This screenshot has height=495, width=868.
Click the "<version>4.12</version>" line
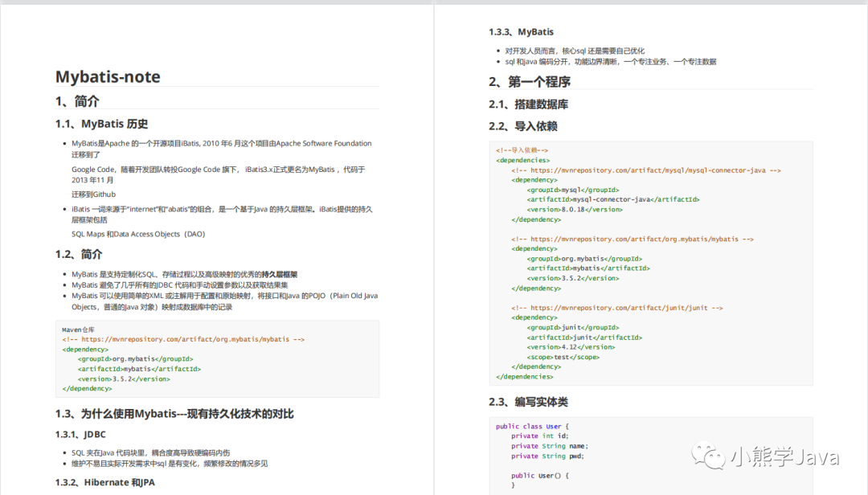571,347
